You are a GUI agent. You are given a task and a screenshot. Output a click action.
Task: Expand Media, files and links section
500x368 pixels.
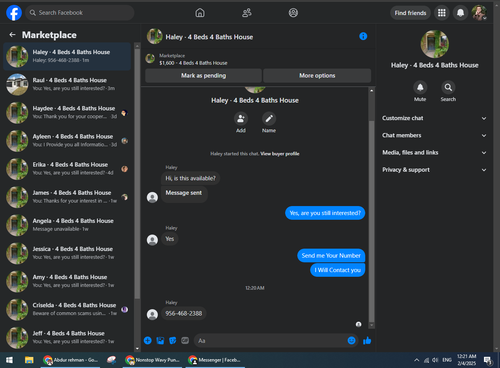[434, 152]
